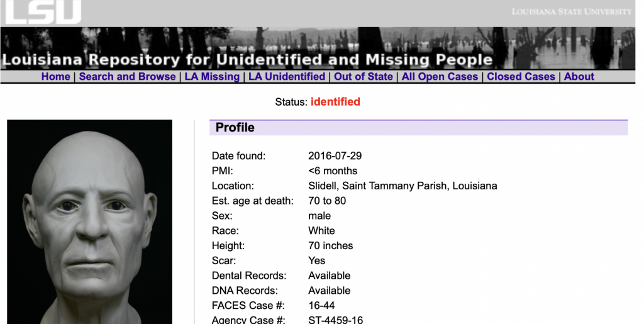Click the agency case number ST-4459-16
644x324 pixels.
click(x=335, y=320)
